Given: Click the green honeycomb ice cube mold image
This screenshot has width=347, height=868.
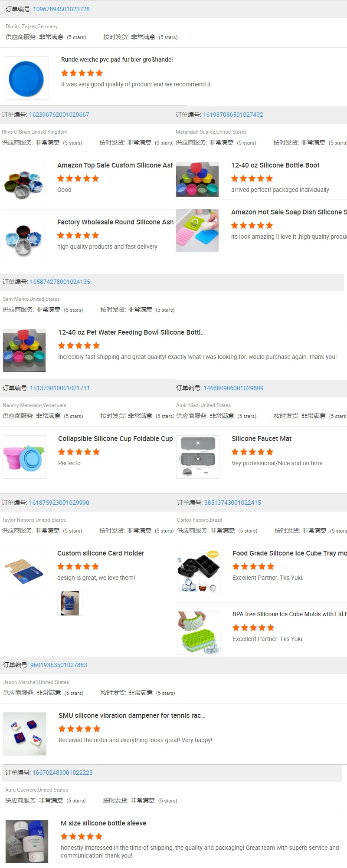Looking at the screenshot, I should point(199,633).
